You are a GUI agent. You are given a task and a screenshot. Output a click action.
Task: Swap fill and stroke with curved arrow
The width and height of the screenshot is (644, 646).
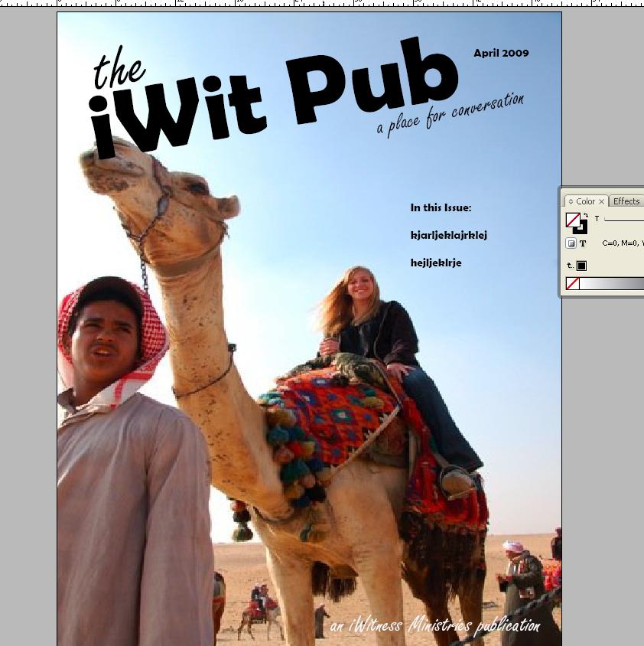pos(586,216)
